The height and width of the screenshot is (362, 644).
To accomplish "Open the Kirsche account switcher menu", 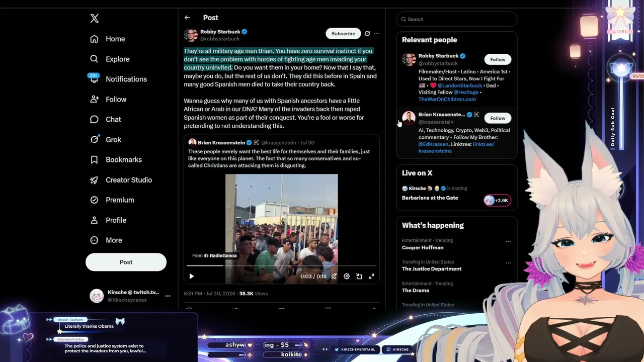I will click(130, 296).
